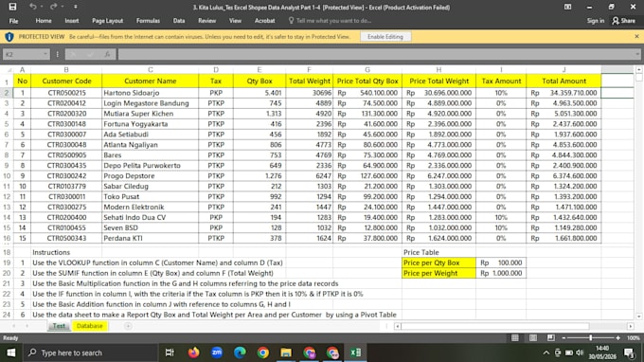644x362 pixels.
Task: Click the Insert Function fx icon
Action: 107,54
